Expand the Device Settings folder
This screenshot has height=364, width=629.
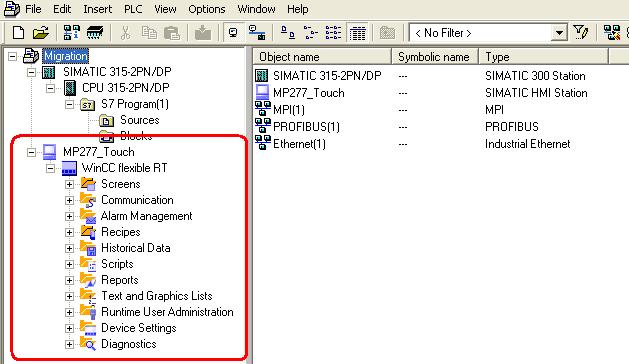pyautogui.click(x=69, y=329)
